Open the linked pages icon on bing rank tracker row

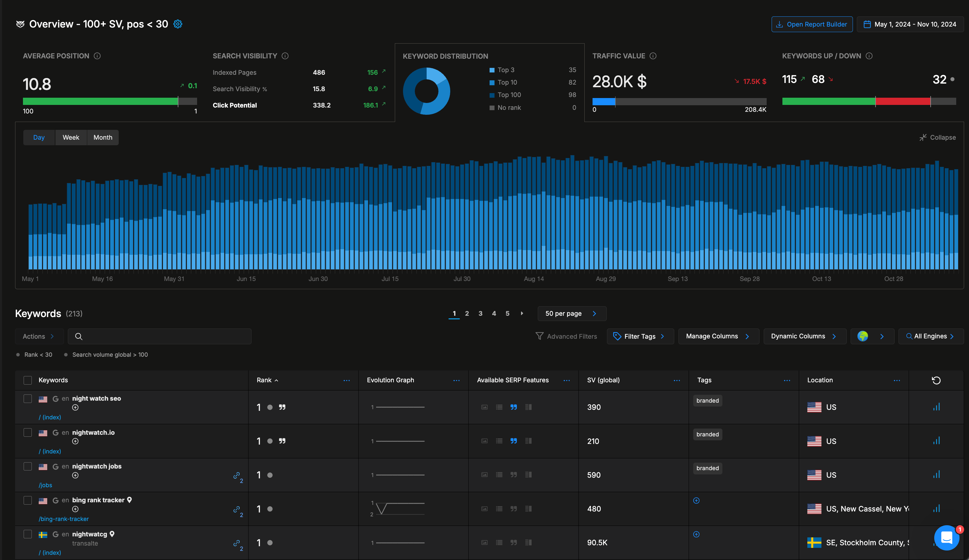click(x=237, y=509)
